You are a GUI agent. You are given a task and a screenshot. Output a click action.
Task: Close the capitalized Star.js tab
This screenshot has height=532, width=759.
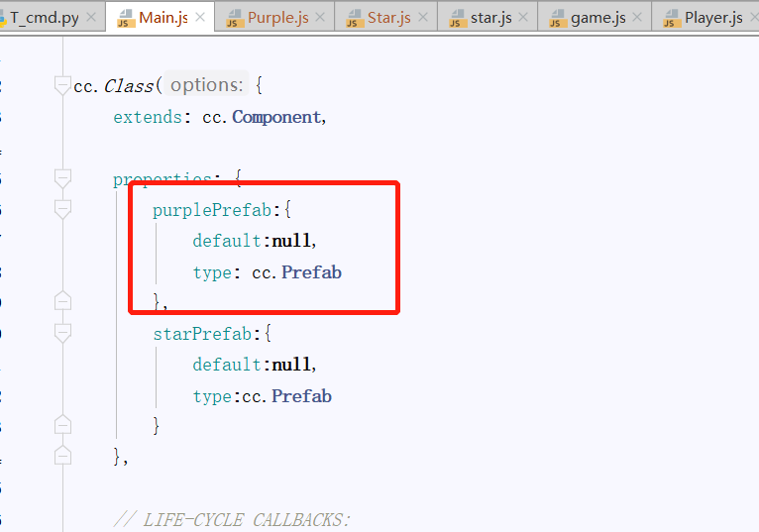422,18
